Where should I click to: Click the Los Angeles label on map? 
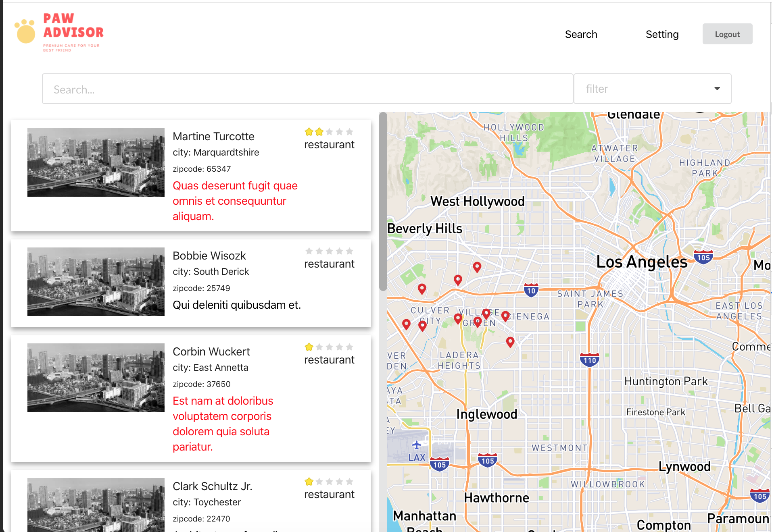click(x=642, y=262)
